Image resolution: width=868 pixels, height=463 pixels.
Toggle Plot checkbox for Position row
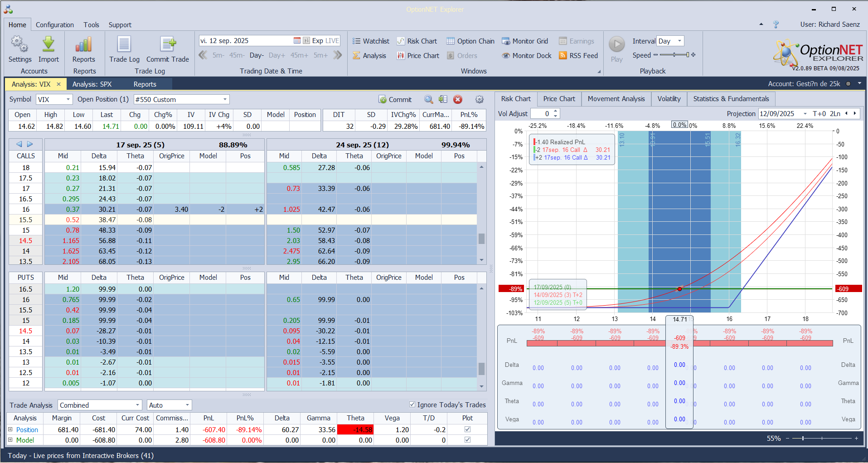[467, 429]
